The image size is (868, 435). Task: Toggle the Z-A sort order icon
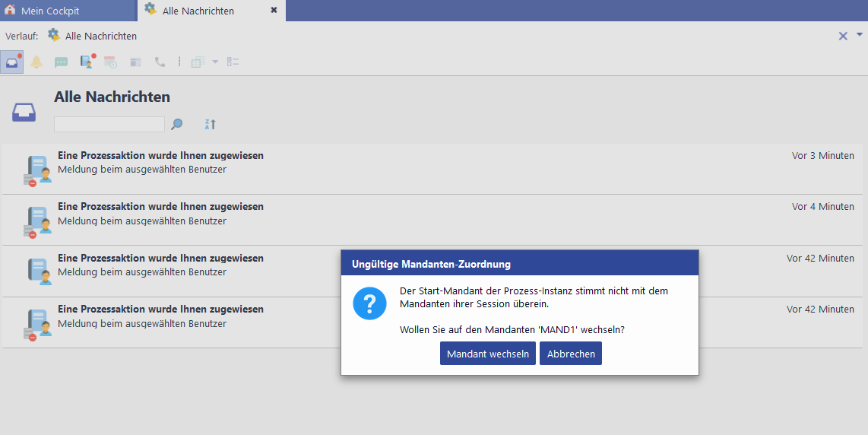(x=211, y=124)
